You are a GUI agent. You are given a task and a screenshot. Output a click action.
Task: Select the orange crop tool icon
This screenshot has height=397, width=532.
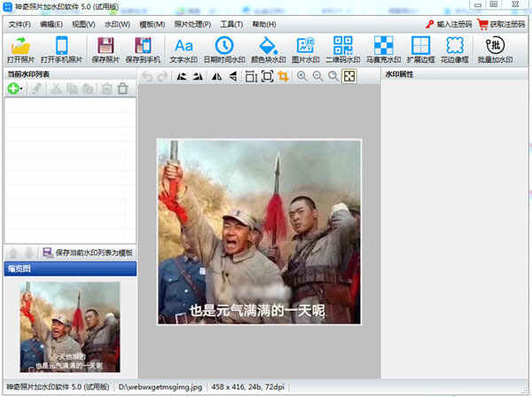click(283, 76)
